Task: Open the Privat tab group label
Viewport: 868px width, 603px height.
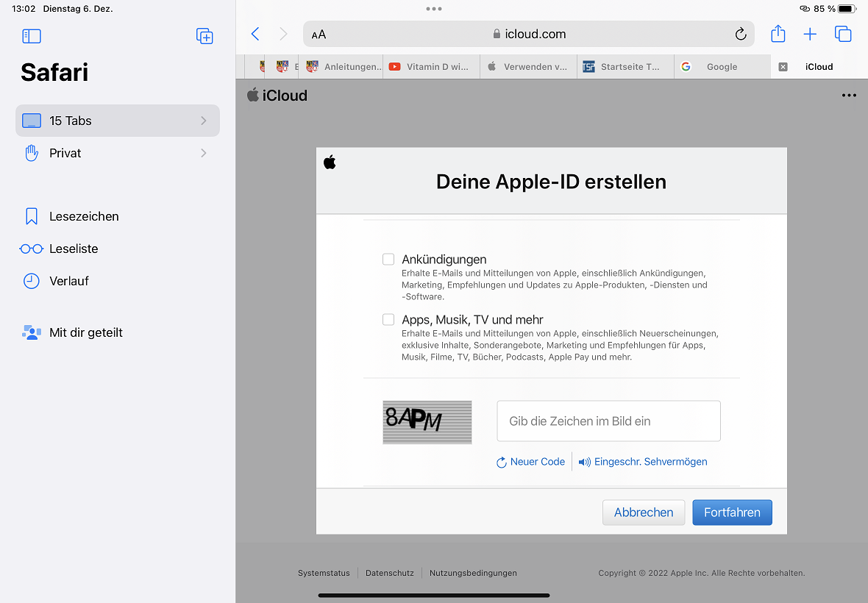Action: pos(65,153)
